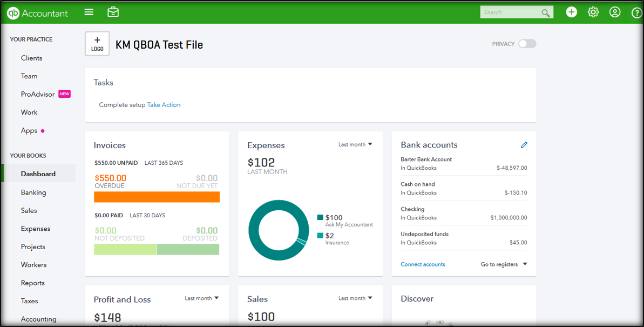Click the QuickBooks Accountant logo
Image resolution: width=644 pixels, height=327 pixels.
pyautogui.click(x=37, y=13)
